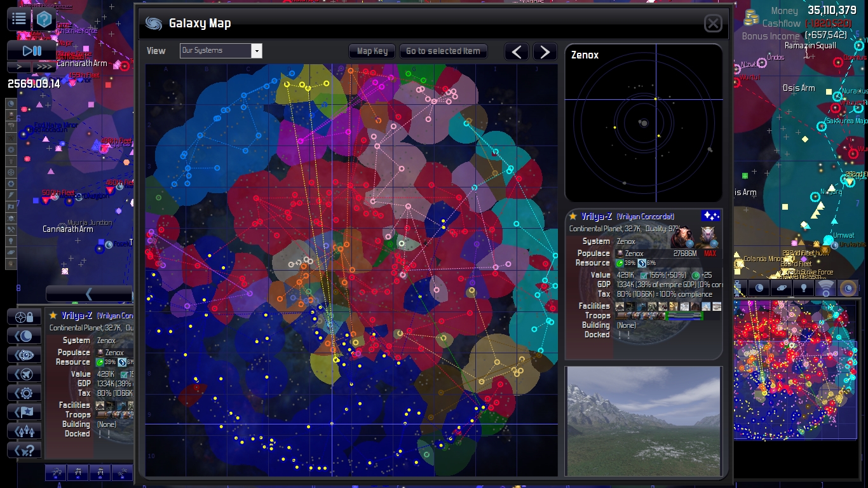This screenshot has height=488, width=868.
Task: Click the gold coins icon beside Money
Action: click(x=752, y=18)
